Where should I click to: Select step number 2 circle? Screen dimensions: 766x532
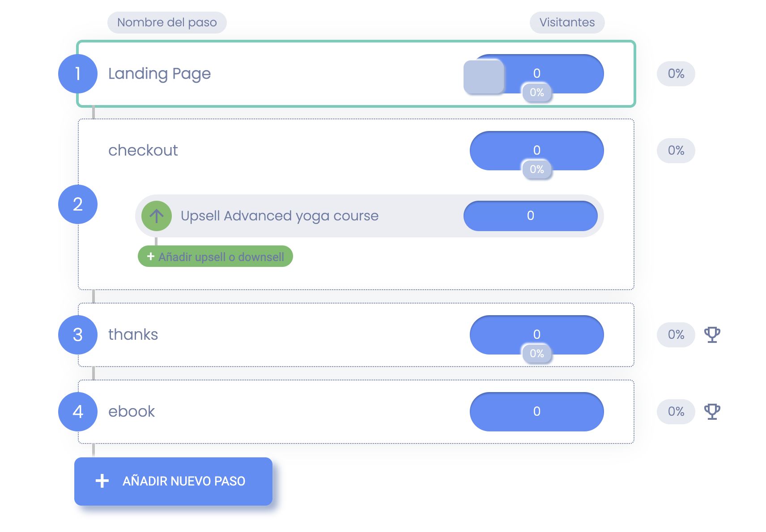tap(78, 204)
